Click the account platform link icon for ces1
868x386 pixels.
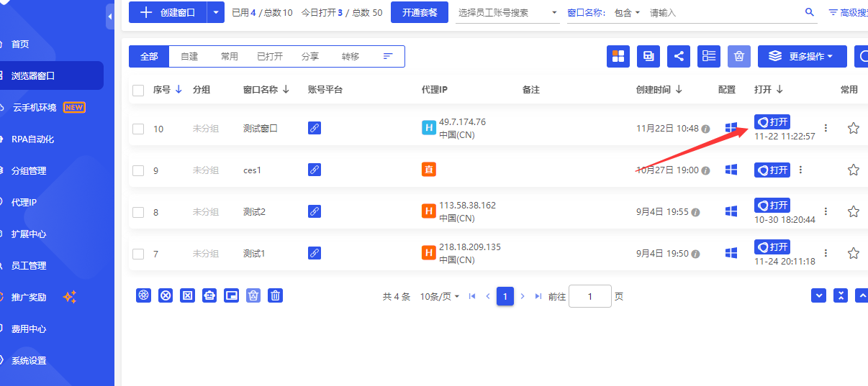click(x=315, y=170)
